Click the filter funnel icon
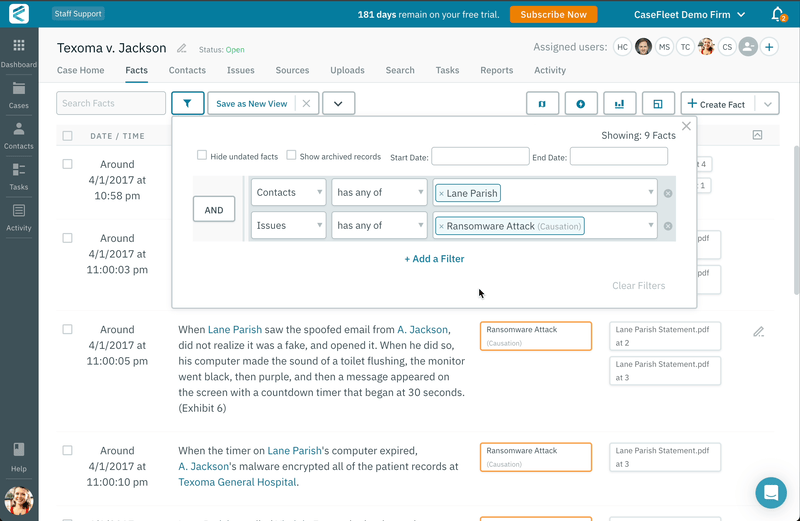This screenshot has height=521, width=800. [x=187, y=104]
